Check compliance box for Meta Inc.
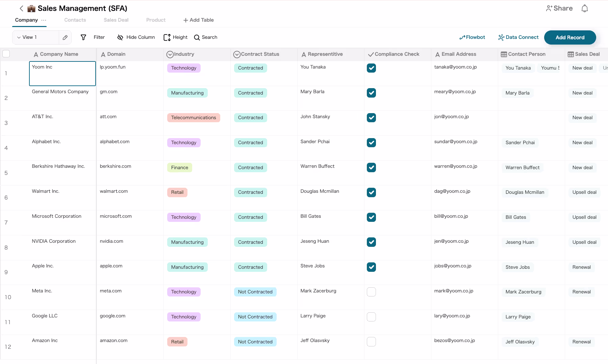This screenshot has height=364, width=608. (x=371, y=292)
